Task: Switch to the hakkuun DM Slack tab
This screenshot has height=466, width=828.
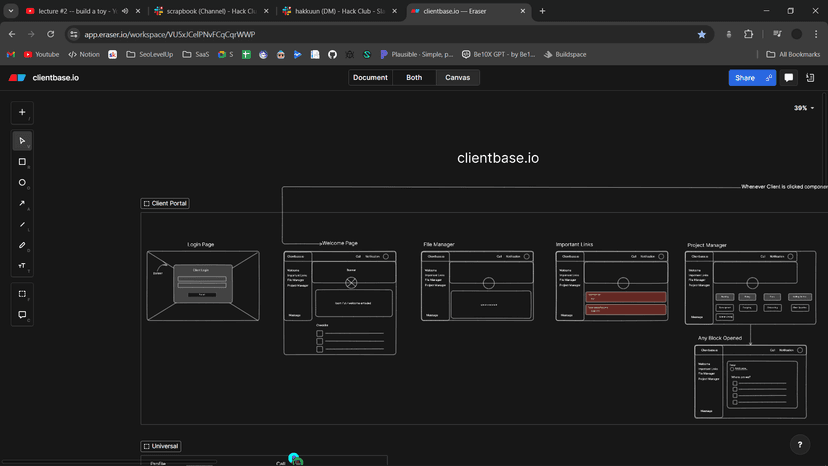Action: pyautogui.click(x=340, y=11)
